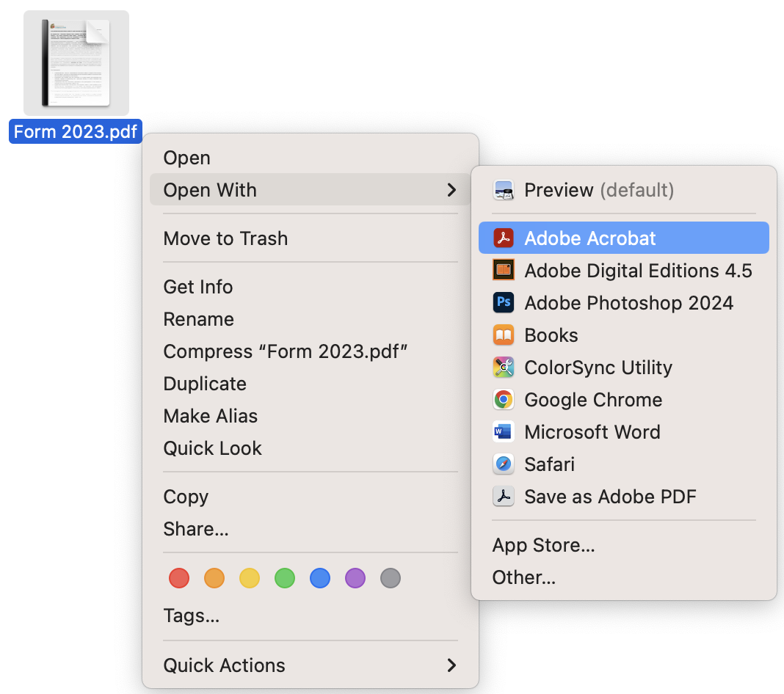Choose Save as Adobe PDF
This screenshot has height=694, width=784.
623,496
